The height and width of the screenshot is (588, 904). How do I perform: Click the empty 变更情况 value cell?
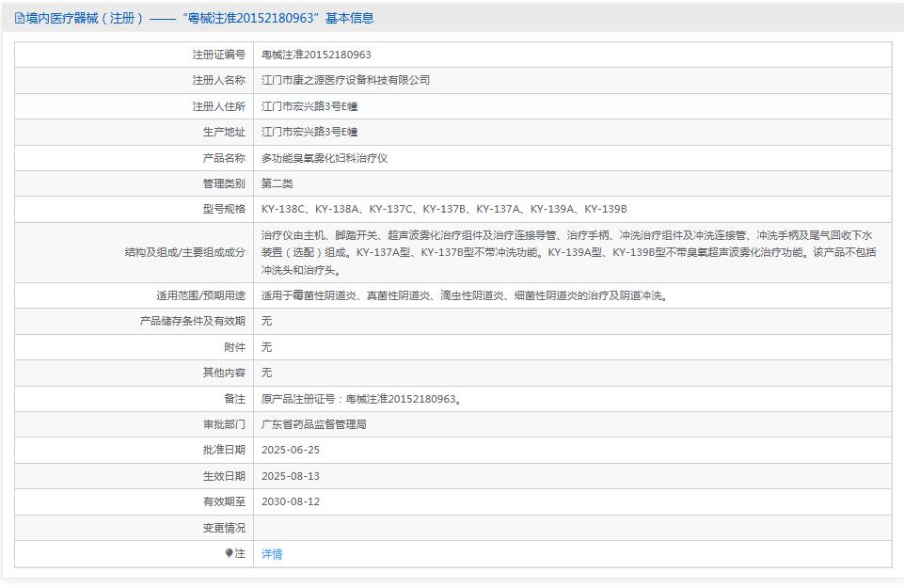click(470, 528)
